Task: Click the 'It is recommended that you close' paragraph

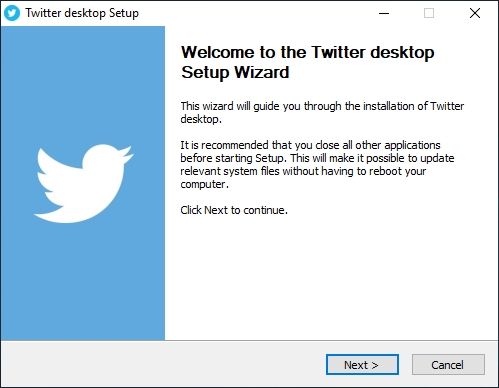Action: 317,165
